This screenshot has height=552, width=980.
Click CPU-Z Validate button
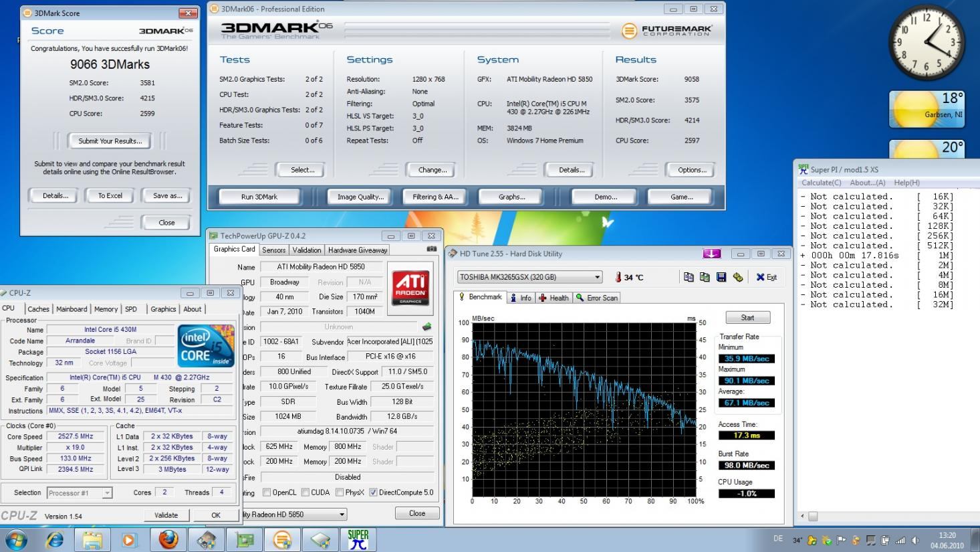166,515
